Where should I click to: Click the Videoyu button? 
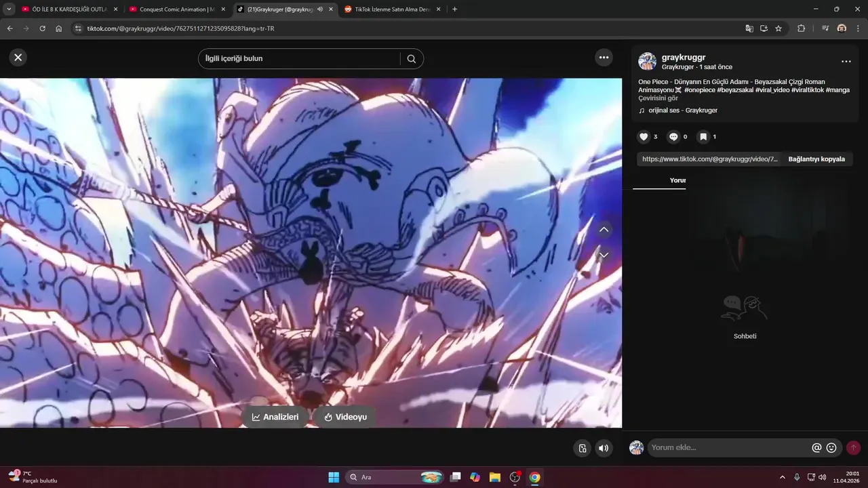[345, 417]
